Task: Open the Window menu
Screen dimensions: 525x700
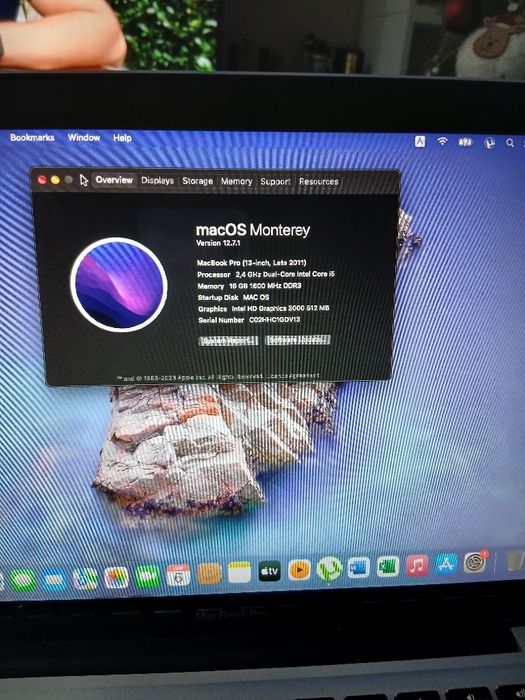Action: (84, 138)
